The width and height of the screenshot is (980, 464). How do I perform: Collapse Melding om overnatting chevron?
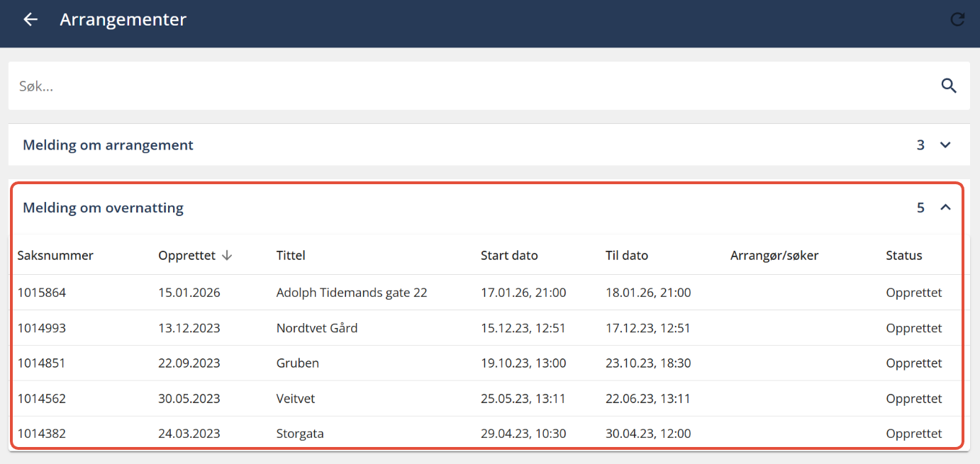(945, 208)
